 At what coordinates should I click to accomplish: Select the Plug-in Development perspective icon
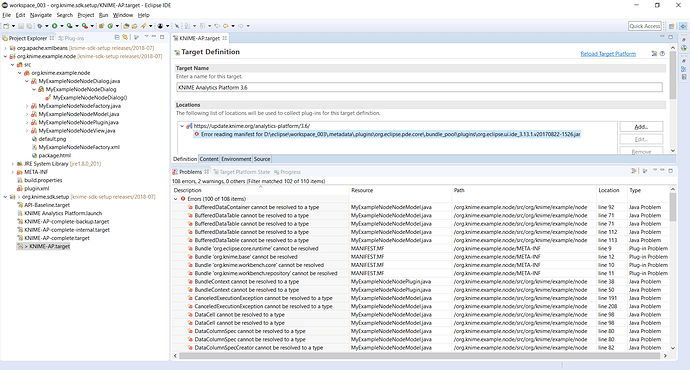point(683,26)
